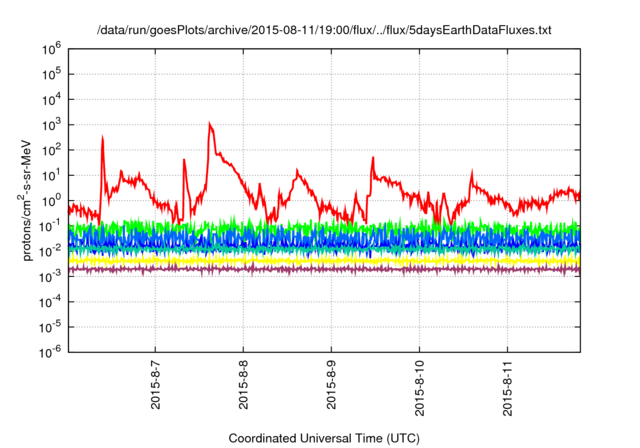This screenshot has width=640, height=448.
Task: Click the 10^-5 y-axis tick label
Action: pos(51,327)
